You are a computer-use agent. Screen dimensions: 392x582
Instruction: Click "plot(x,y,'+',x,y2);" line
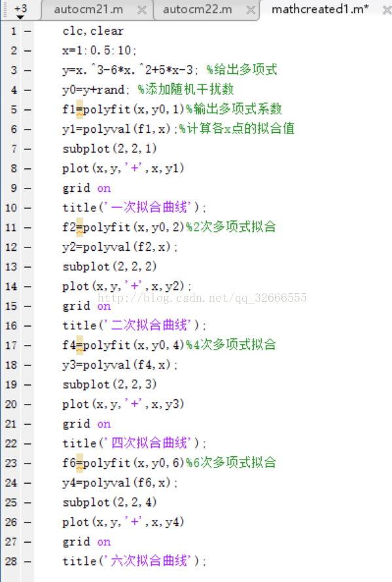click(127, 286)
